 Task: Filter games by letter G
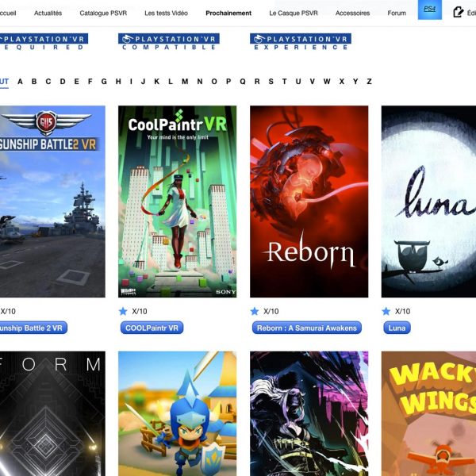coord(104,82)
